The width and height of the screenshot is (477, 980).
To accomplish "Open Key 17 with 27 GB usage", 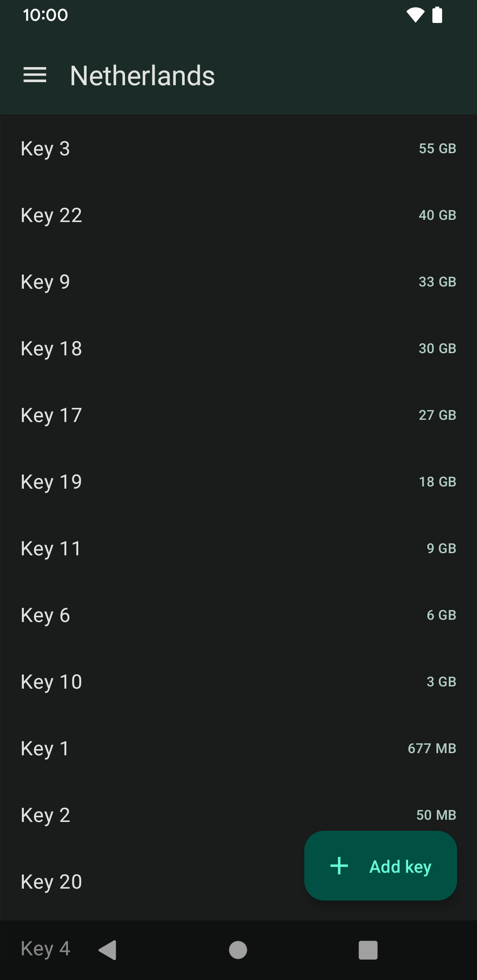I will point(238,415).
